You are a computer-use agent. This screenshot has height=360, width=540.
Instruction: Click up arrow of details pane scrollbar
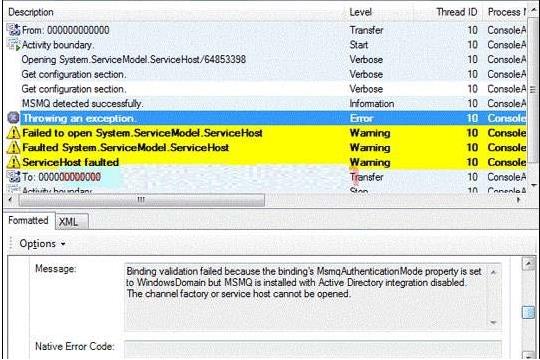click(528, 264)
